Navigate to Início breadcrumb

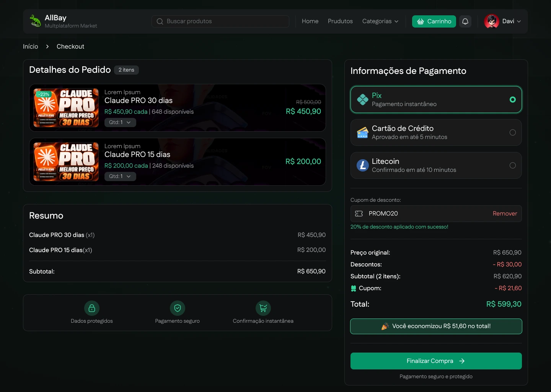[x=31, y=46]
